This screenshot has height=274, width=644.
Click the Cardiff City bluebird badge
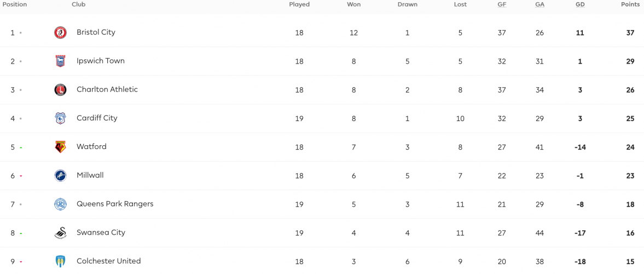pyautogui.click(x=60, y=118)
